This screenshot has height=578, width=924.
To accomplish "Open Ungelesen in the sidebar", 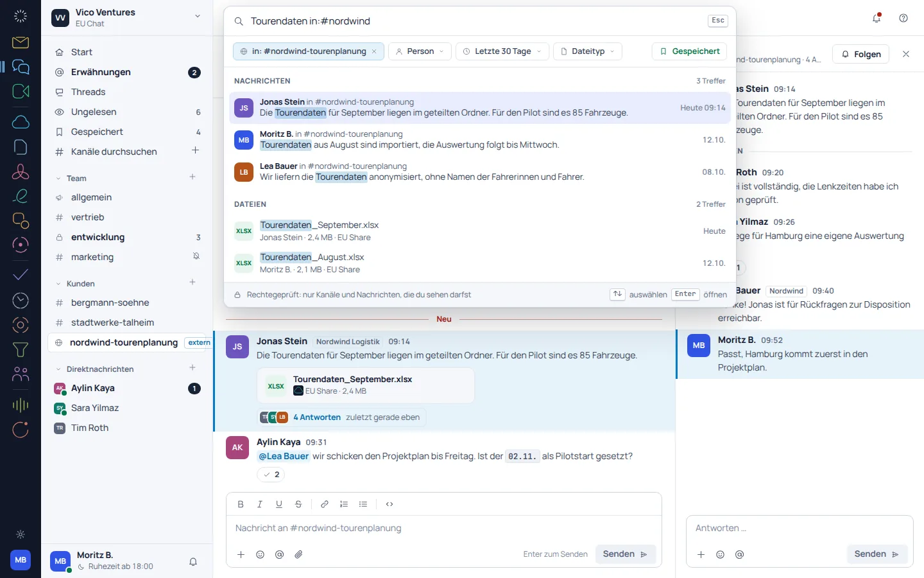I will [x=127, y=112].
